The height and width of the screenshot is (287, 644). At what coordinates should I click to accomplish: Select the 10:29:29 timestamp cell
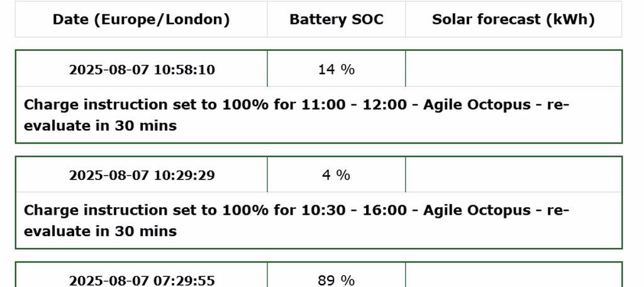coord(142,175)
